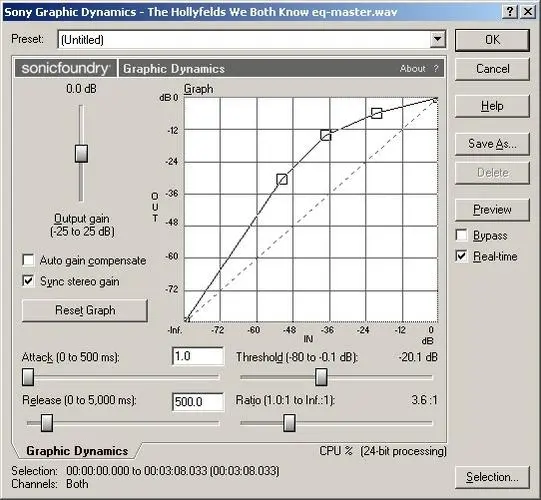Image resolution: width=541 pixels, height=500 pixels.
Task: Toggle the Real-time checkbox
Action: click(x=462, y=256)
